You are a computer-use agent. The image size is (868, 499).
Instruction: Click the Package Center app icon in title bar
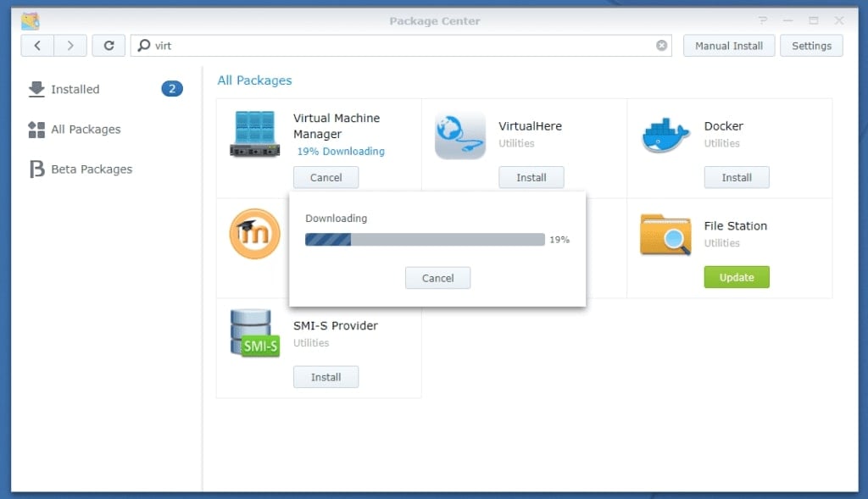[30, 21]
